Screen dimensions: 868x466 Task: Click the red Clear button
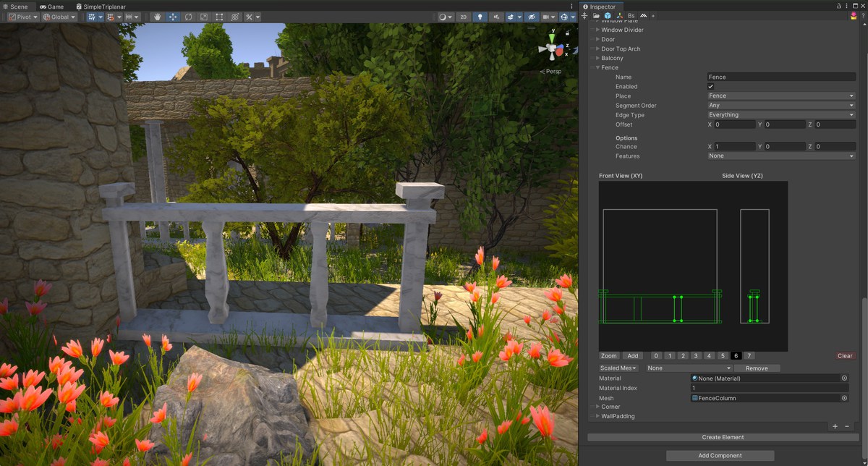[845, 356]
